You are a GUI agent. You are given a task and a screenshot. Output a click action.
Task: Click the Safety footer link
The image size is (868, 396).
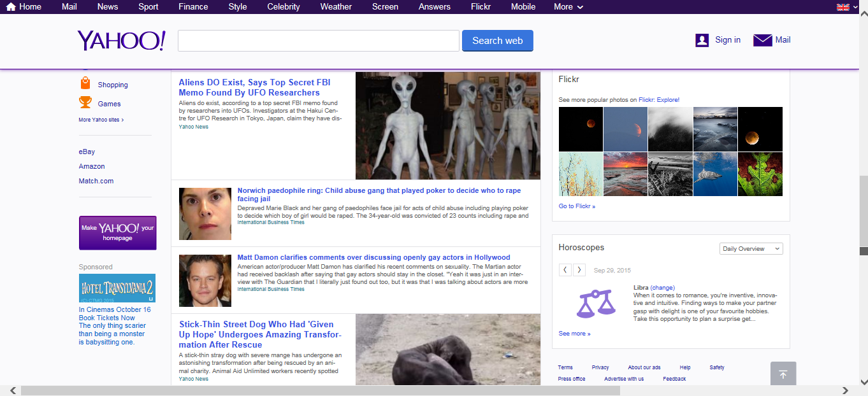(x=717, y=367)
